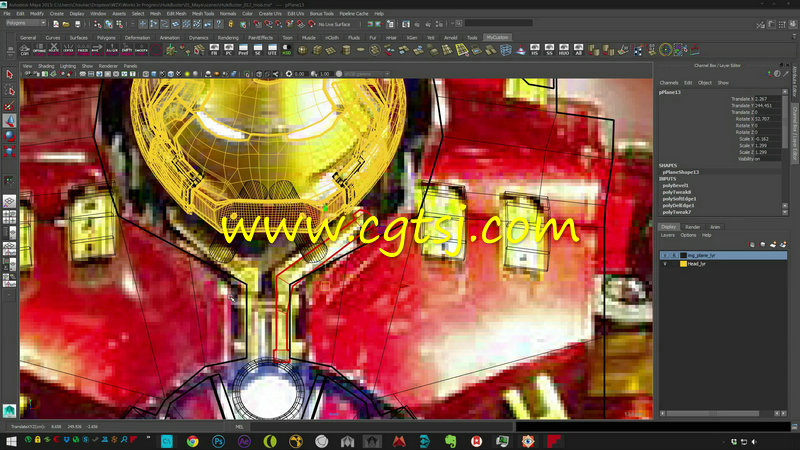
Task: Switch to the Rendering shelf tab
Action: (x=228, y=38)
